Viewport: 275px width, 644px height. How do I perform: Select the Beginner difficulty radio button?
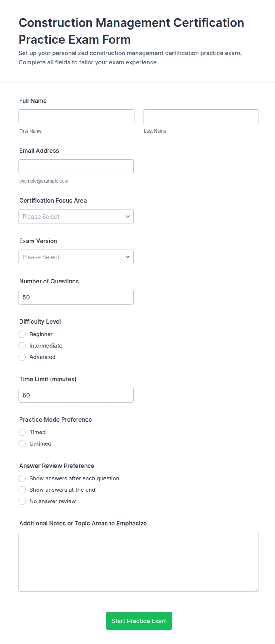(x=22, y=334)
